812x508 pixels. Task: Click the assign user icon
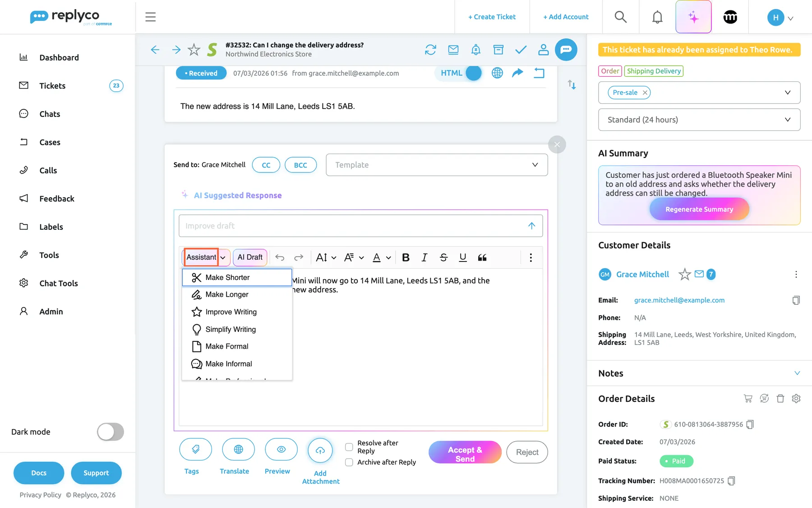[544, 50]
